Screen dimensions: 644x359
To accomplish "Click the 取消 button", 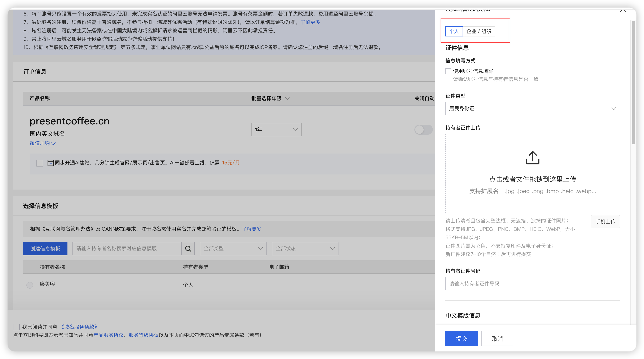I will click(x=498, y=338).
